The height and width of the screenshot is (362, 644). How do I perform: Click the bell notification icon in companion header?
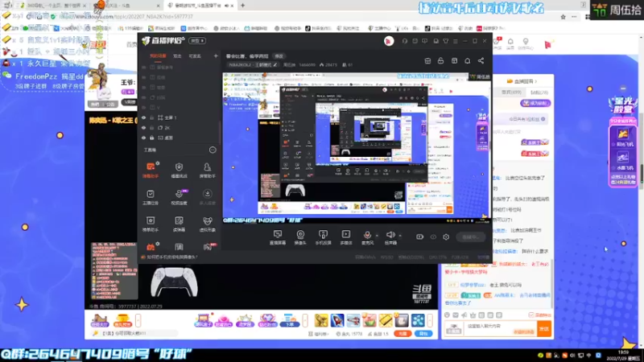click(468, 61)
